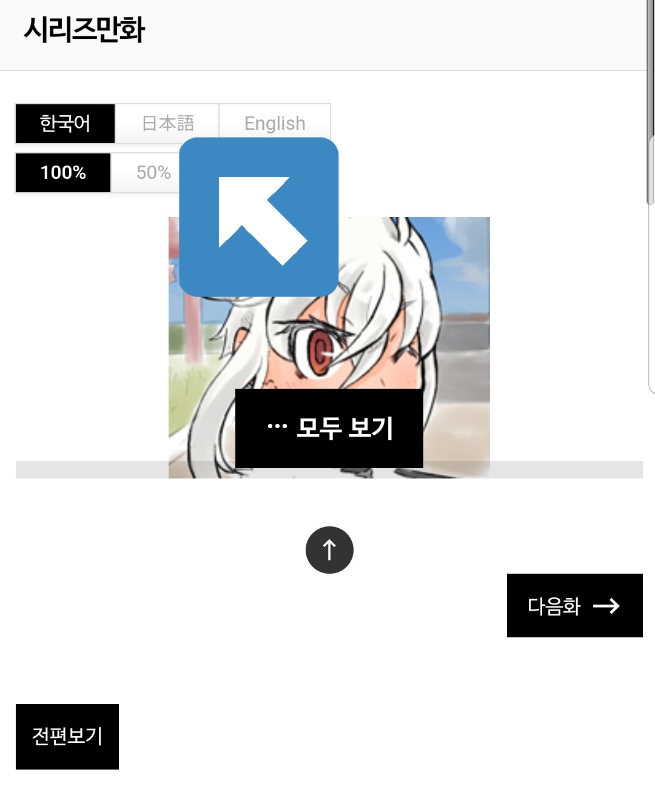The image size is (655, 812).
Task: Click the round scroll-to-top arrow
Action: (329, 550)
